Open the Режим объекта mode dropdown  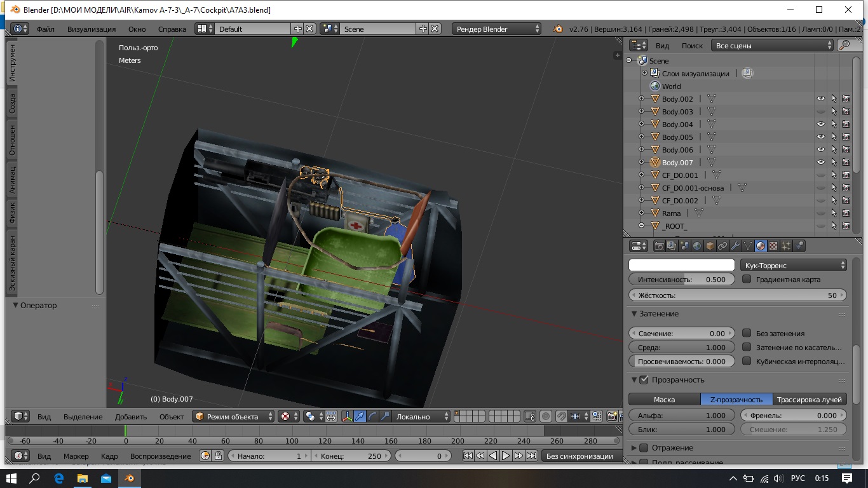tap(233, 417)
